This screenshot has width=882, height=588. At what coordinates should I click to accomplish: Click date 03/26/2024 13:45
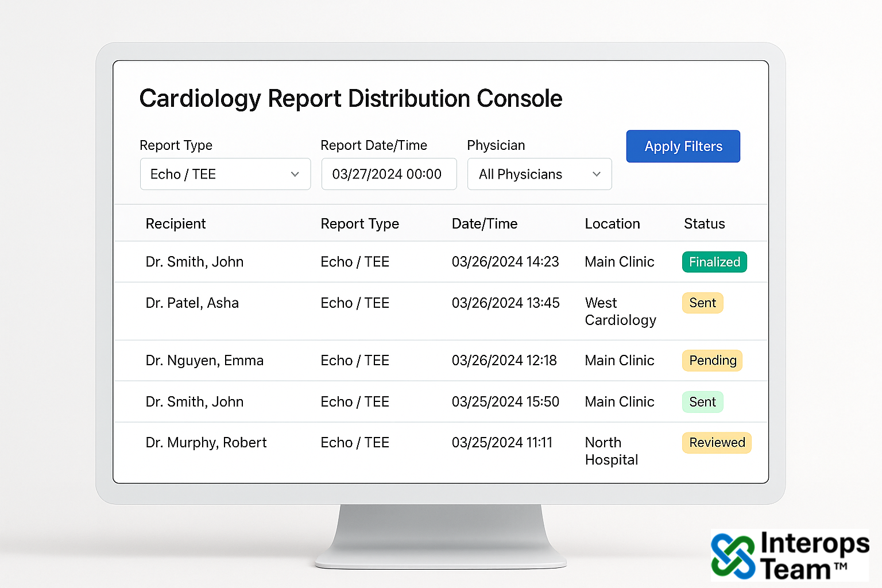[x=505, y=303]
